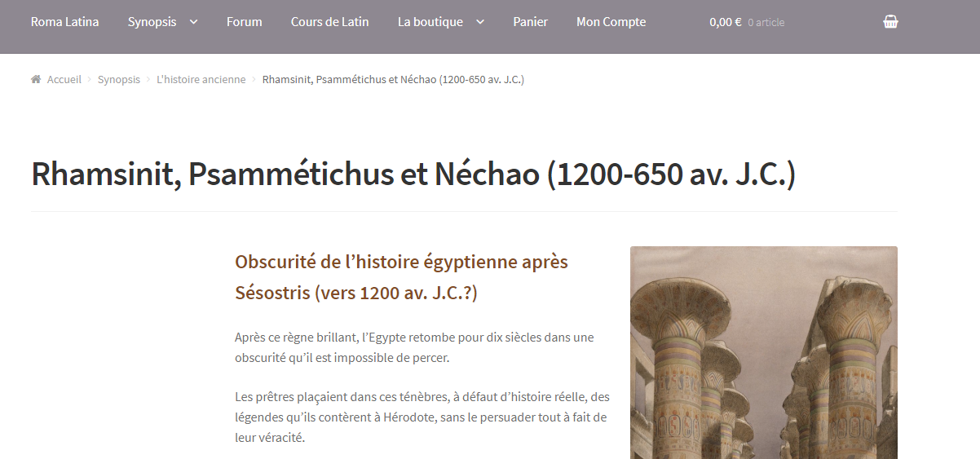
Task: Open the Panier page
Action: point(530,22)
